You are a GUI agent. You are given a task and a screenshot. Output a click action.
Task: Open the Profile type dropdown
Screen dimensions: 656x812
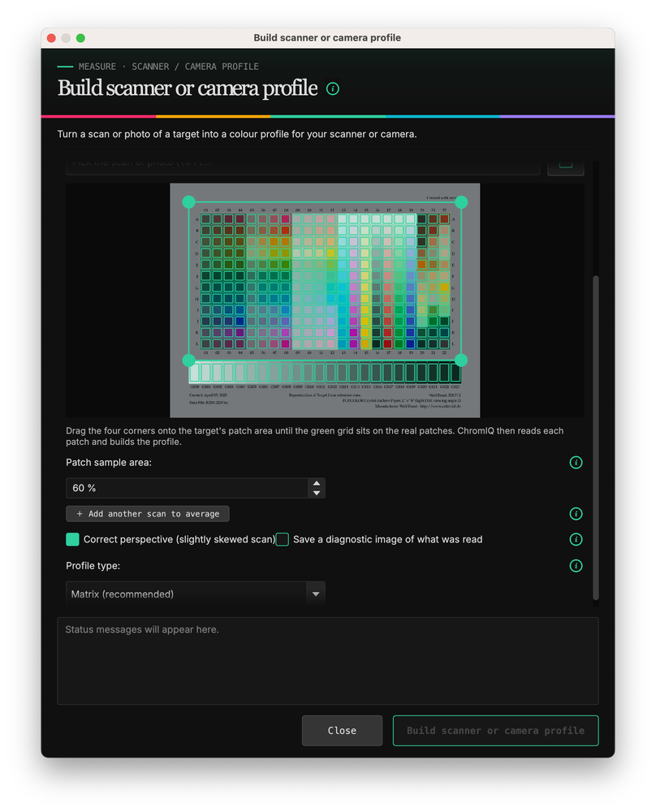click(x=195, y=594)
